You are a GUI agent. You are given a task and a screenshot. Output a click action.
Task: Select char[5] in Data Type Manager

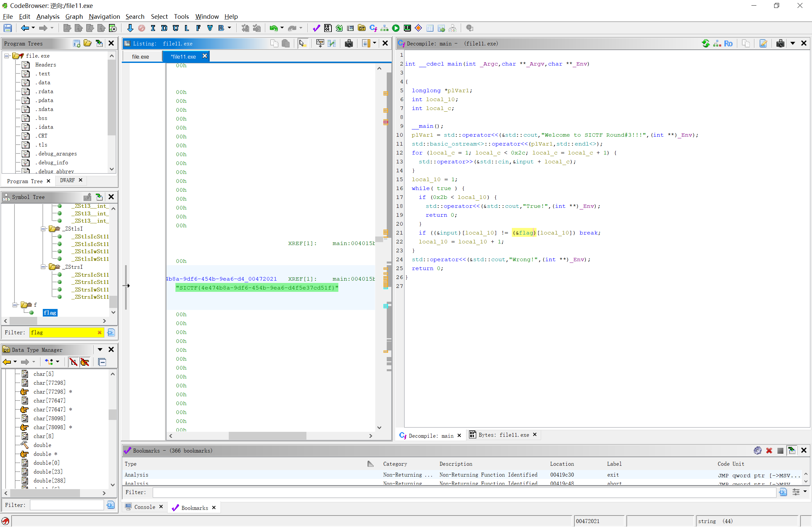[x=43, y=374]
